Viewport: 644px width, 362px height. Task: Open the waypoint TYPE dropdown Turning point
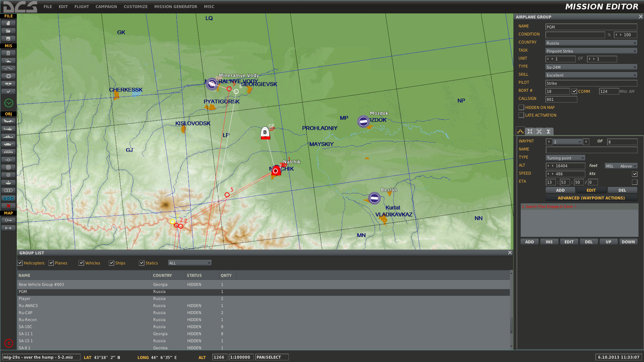click(565, 158)
